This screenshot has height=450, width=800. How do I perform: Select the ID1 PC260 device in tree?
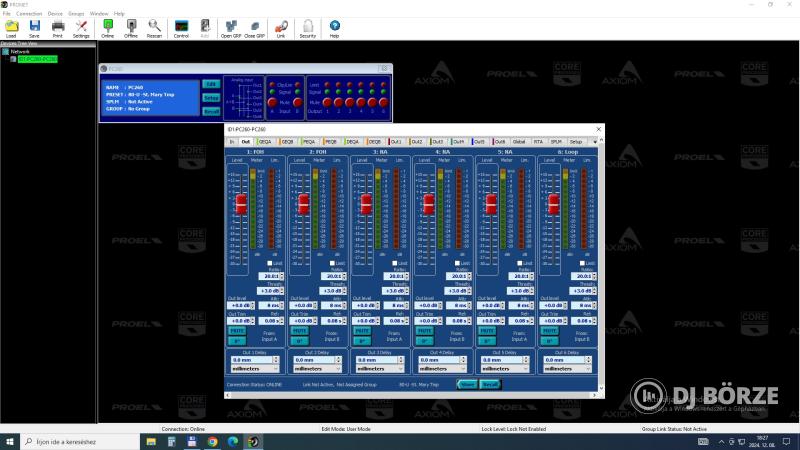(38, 59)
